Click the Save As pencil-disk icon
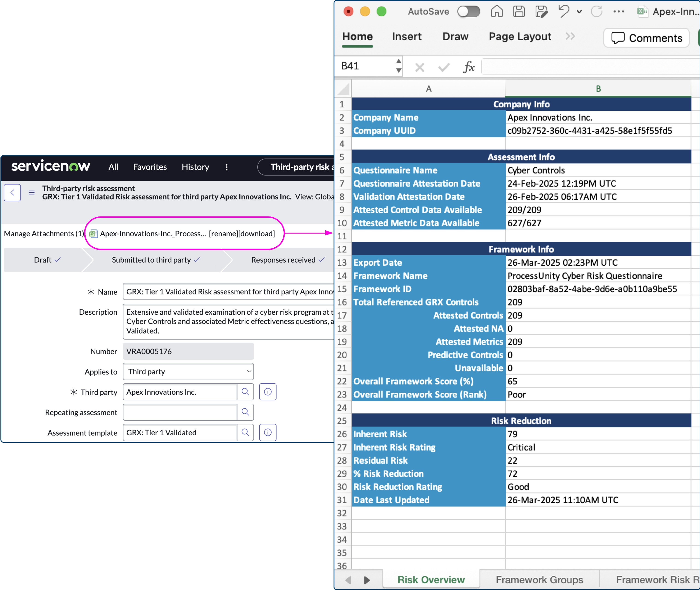Image resolution: width=700 pixels, height=590 pixels. (x=541, y=12)
